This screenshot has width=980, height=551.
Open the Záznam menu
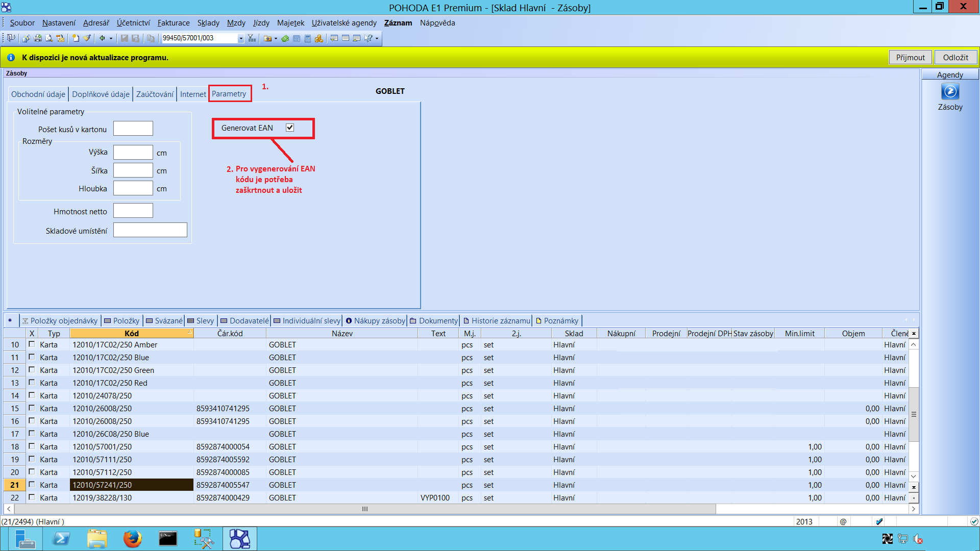[398, 23]
